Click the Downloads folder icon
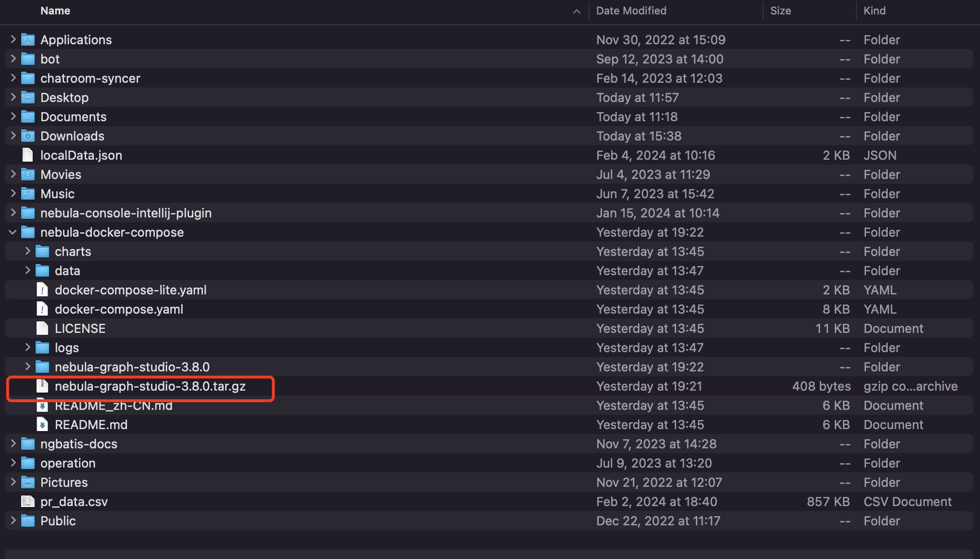 click(x=28, y=136)
